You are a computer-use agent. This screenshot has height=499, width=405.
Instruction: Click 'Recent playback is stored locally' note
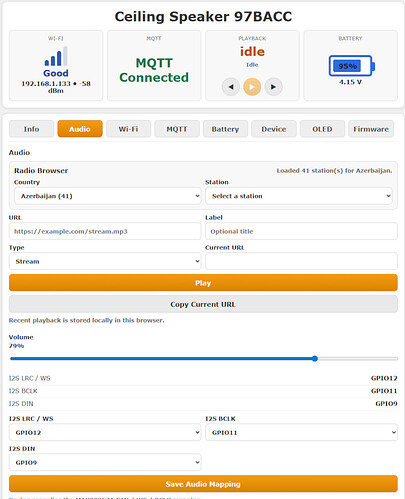[x=86, y=320]
